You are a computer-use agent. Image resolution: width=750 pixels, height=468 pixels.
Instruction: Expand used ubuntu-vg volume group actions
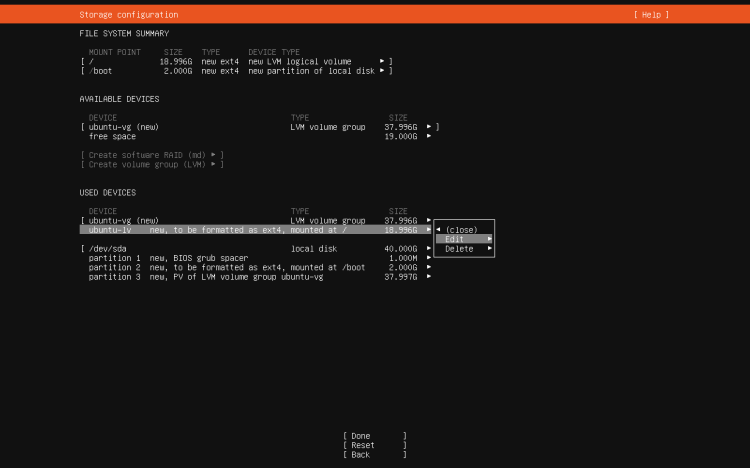coord(429,221)
